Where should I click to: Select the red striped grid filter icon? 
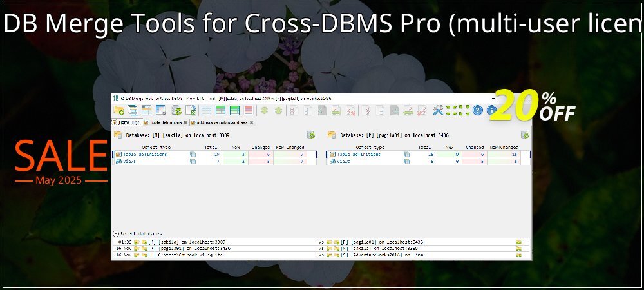pyautogui.click(x=249, y=110)
